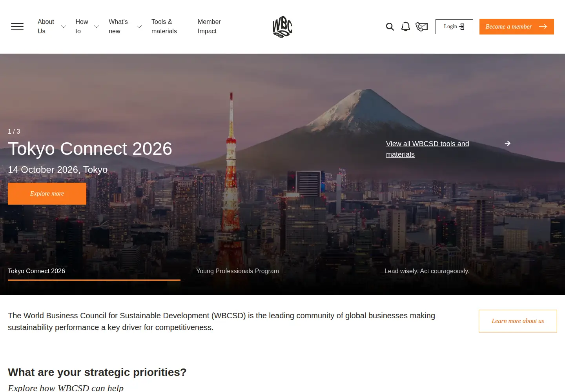Viewport: 565px width, 392px height.
Task: Expand the How to dropdown chevron
Action: 97,27
